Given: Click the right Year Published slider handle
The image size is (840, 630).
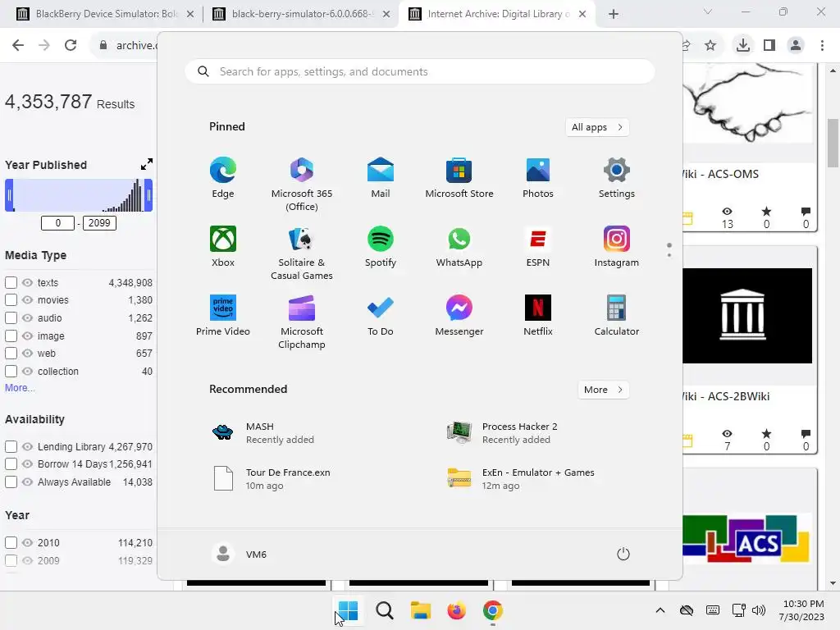Looking at the screenshot, I should [149, 195].
